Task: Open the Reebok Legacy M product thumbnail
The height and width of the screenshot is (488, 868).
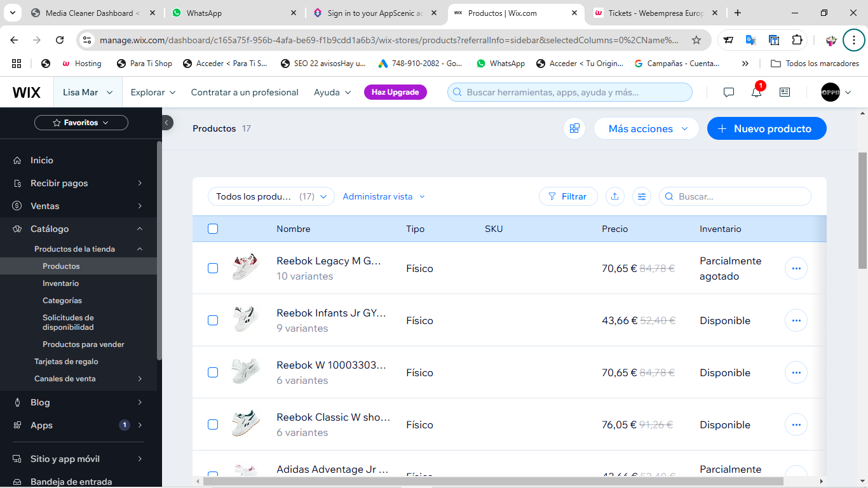Action: [x=245, y=267]
